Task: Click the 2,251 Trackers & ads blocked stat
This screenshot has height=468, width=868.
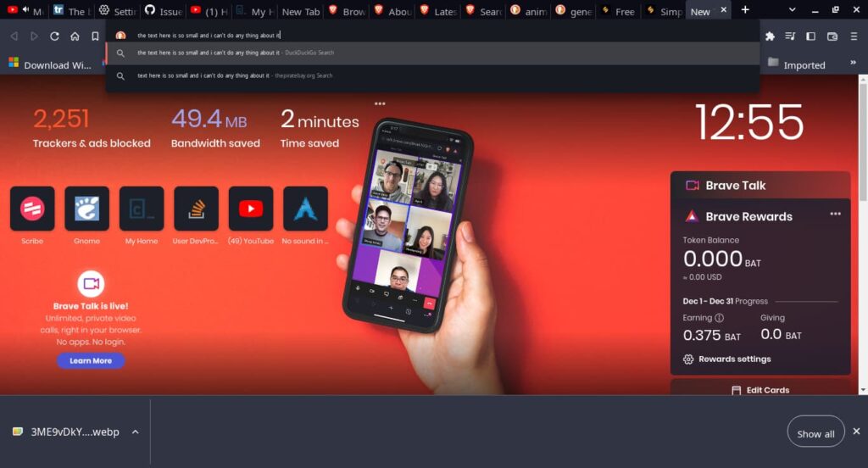Action: point(92,128)
